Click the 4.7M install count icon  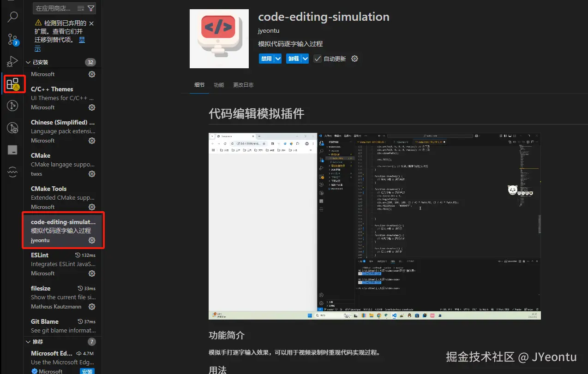click(78, 353)
